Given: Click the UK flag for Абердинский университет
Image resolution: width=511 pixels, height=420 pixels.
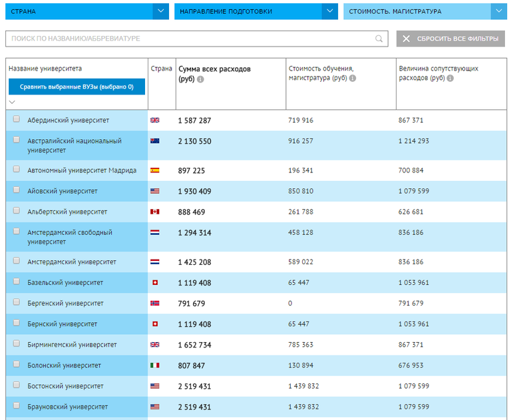Looking at the screenshot, I should point(155,120).
